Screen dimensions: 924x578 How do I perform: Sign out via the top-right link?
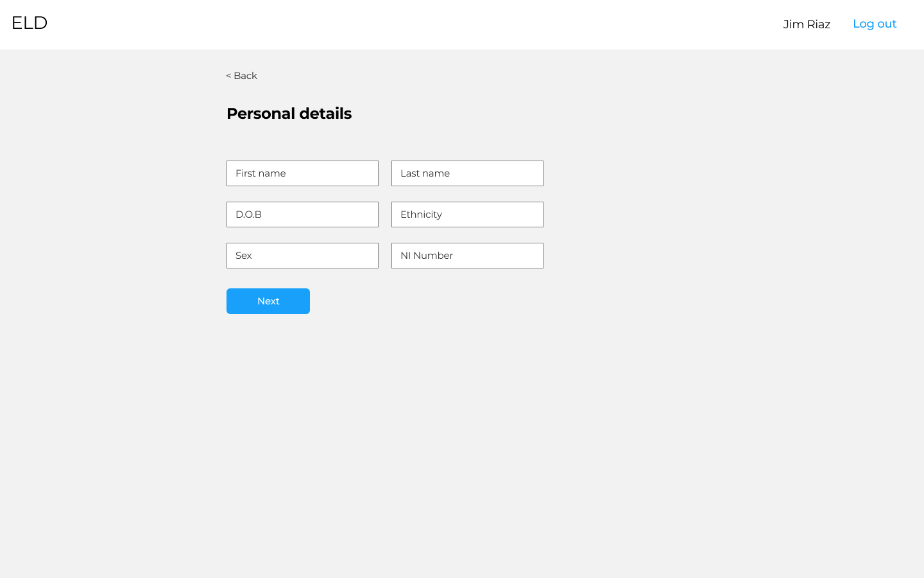tap(874, 24)
